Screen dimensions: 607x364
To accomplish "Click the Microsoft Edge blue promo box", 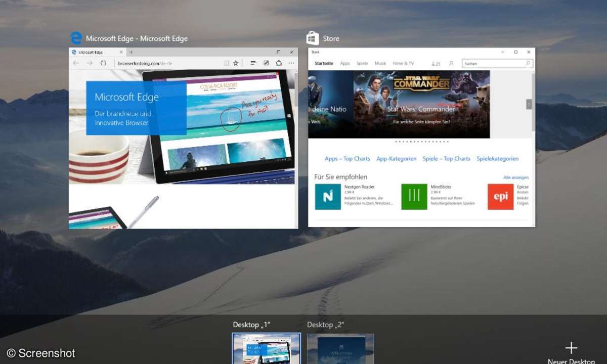I will pos(137,108).
